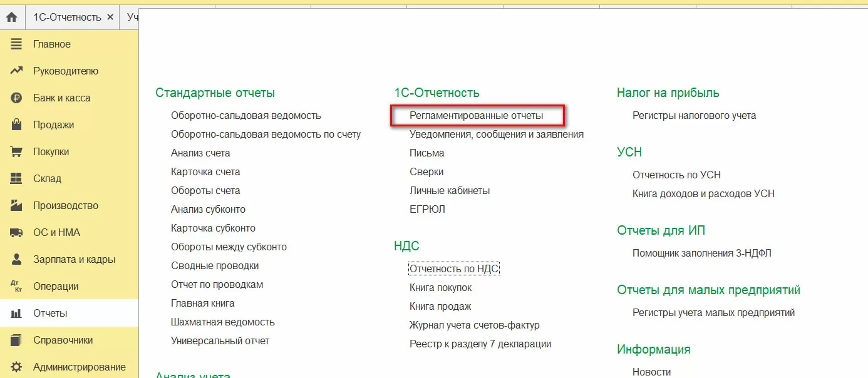Open the ЕГРЮЛ link
Image resolution: width=868 pixels, height=378 pixels.
pyautogui.click(x=428, y=210)
